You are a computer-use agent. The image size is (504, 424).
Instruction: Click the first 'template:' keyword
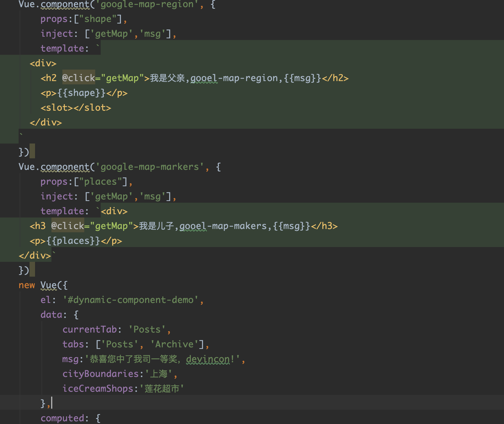pos(65,49)
